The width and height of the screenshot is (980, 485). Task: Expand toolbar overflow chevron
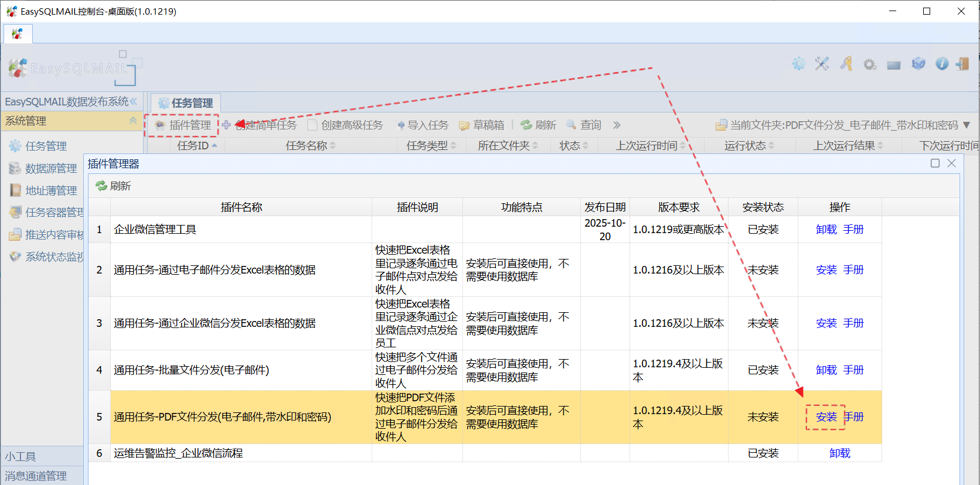tap(617, 125)
